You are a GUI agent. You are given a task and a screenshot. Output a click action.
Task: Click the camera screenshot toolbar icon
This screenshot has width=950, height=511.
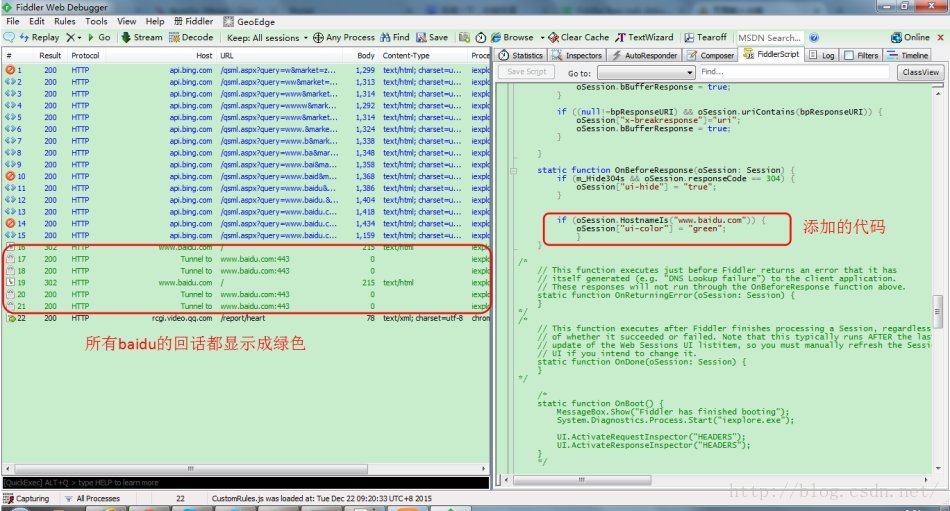point(464,38)
